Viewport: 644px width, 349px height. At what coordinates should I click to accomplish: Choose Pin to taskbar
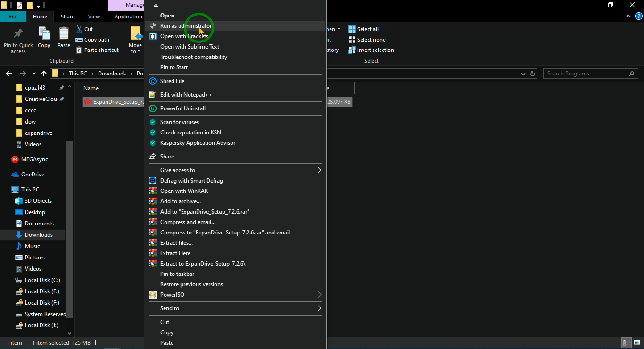235,274
